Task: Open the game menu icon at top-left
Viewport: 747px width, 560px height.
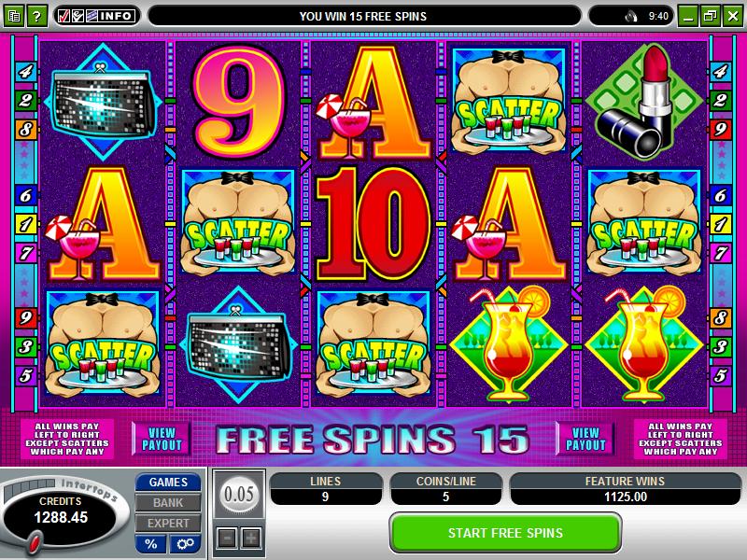Action: click(x=14, y=16)
